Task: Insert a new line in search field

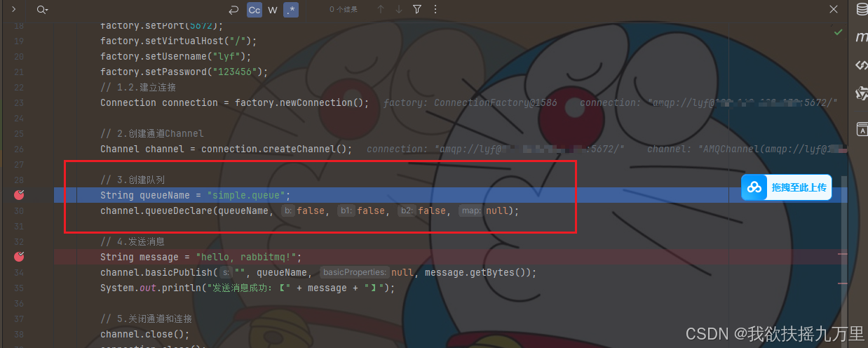Action: click(233, 10)
